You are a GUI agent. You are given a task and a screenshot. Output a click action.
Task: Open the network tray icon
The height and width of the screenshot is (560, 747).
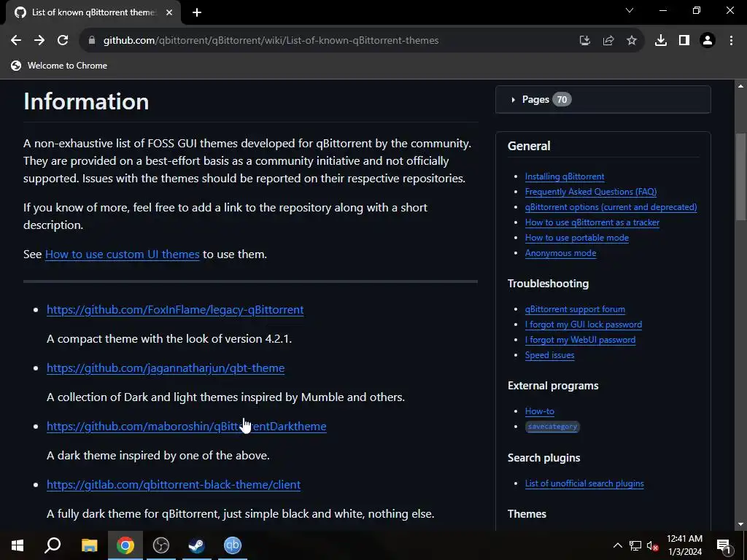[x=635, y=545]
